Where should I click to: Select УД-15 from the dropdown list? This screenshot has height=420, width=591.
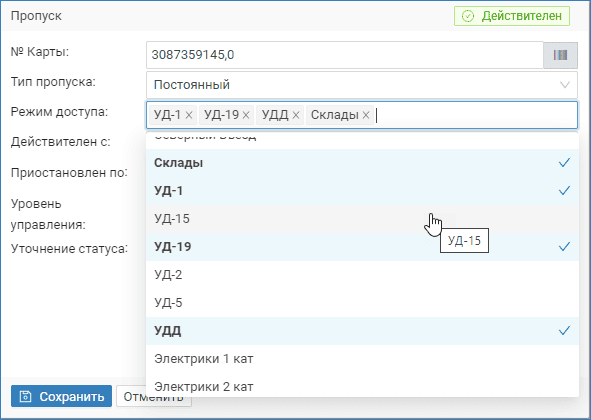coord(362,219)
